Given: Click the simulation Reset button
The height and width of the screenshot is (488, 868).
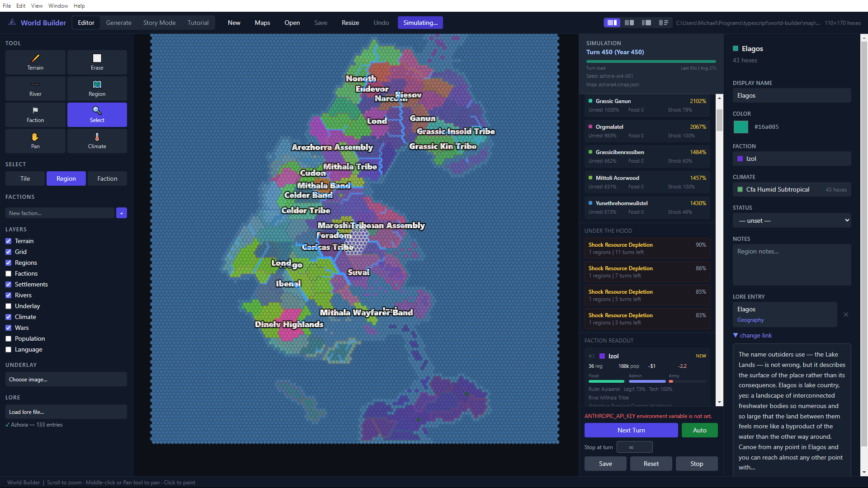Looking at the screenshot, I should pyautogui.click(x=651, y=464).
